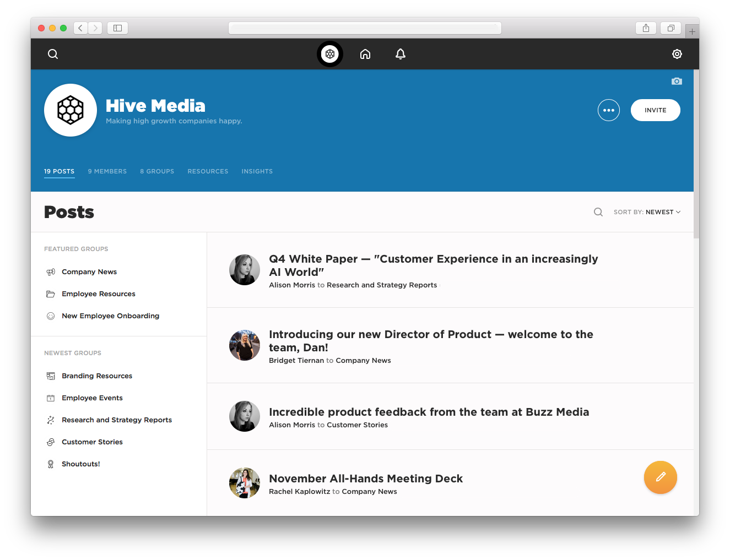Click the Employee Resources folder icon
The image size is (730, 560).
tap(51, 294)
